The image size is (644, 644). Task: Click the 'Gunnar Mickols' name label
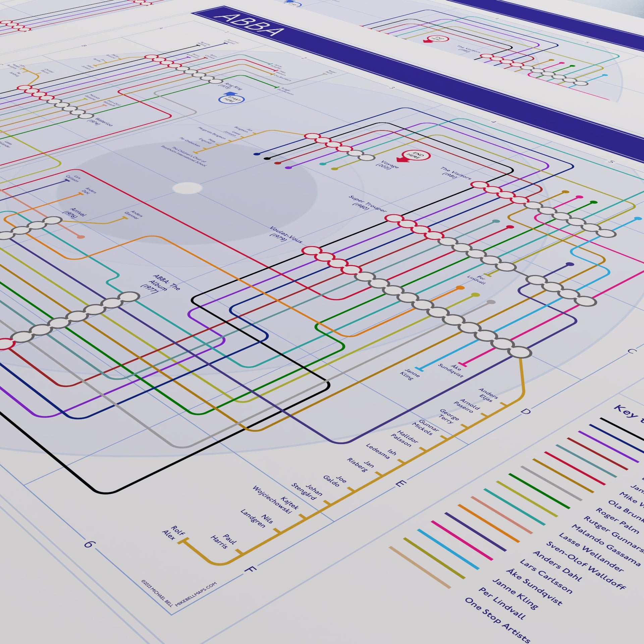click(425, 427)
